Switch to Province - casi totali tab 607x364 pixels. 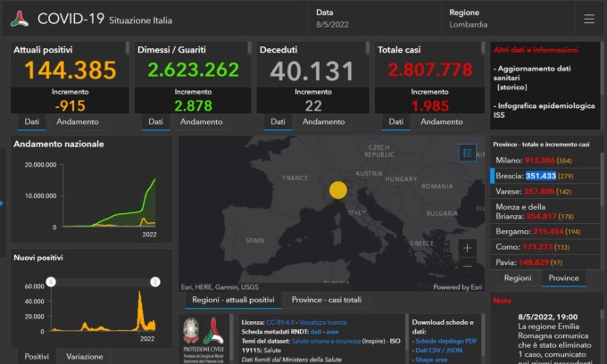coord(327,300)
